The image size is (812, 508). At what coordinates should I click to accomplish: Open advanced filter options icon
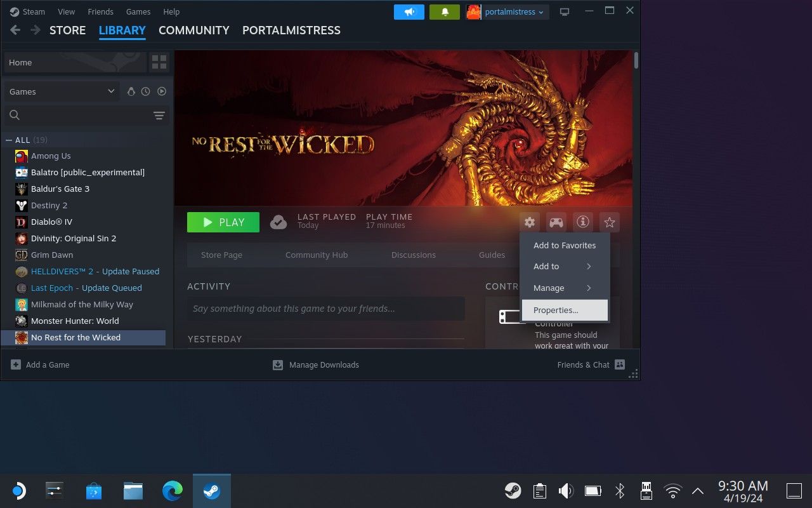159,115
